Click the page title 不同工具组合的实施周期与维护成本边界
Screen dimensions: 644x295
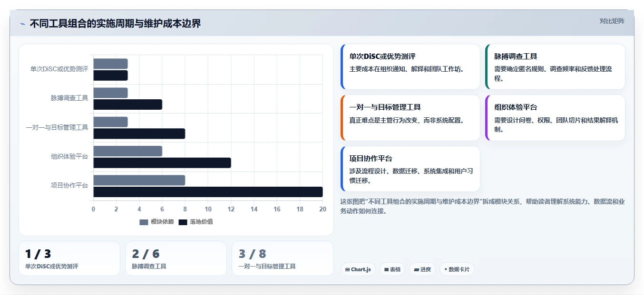tap(115, 23)
